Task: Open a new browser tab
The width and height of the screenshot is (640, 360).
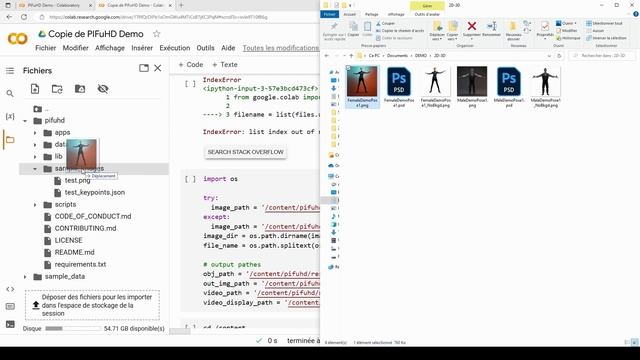Action: [x=181, y=5]
